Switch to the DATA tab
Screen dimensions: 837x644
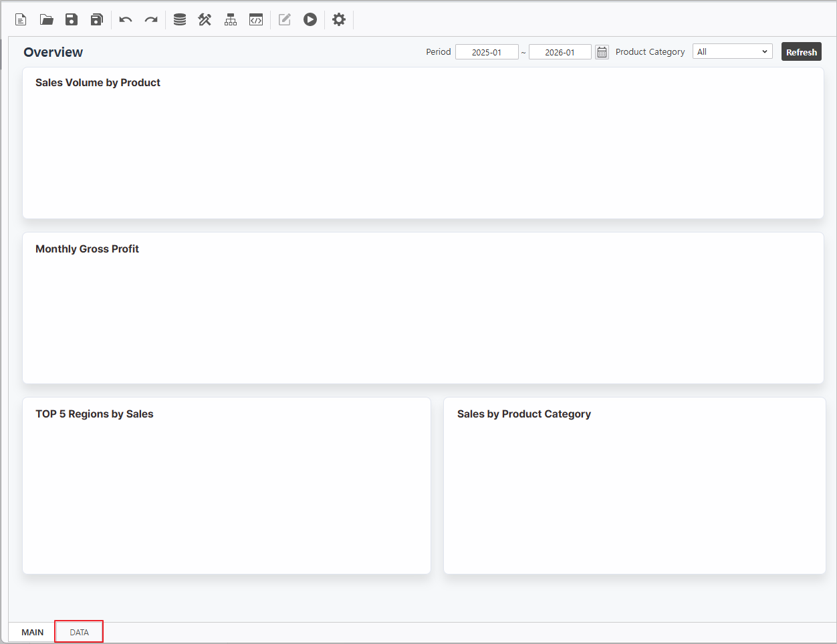(x=79, y=632)
